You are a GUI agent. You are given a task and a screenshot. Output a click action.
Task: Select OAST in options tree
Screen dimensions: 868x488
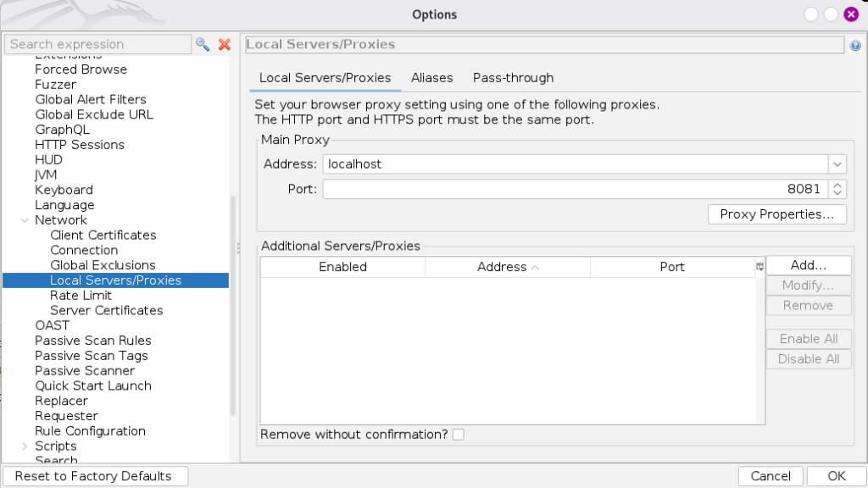(x=52, y=325)
